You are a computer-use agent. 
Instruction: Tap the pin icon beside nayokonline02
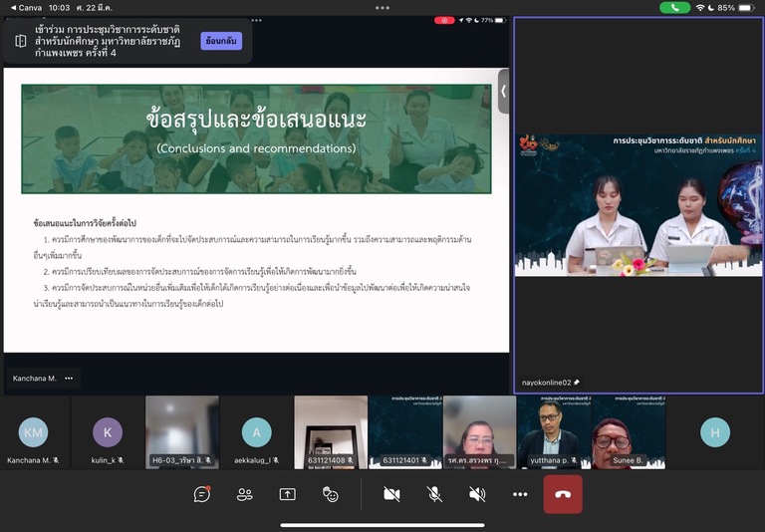pos(577,383)
